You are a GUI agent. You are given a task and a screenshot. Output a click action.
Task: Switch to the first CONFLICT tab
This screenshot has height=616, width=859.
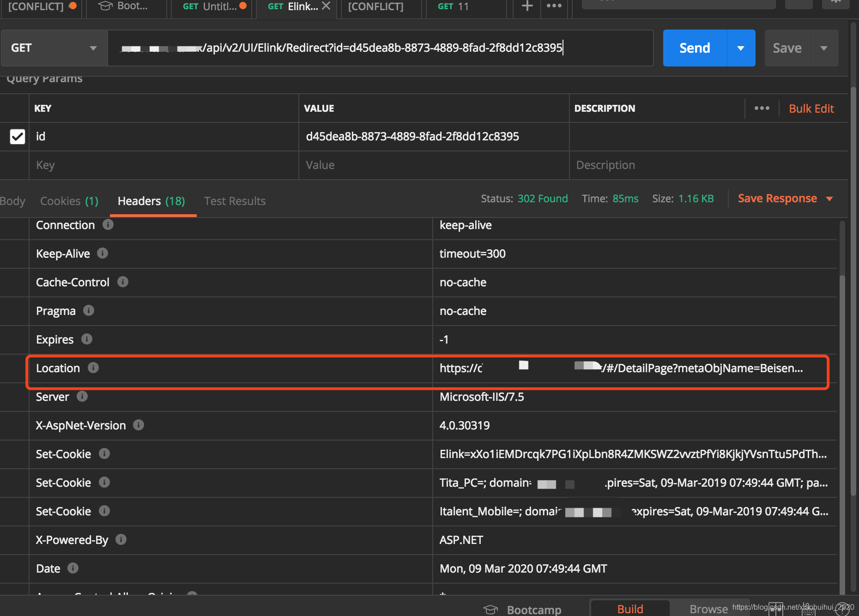coord(42,6)
